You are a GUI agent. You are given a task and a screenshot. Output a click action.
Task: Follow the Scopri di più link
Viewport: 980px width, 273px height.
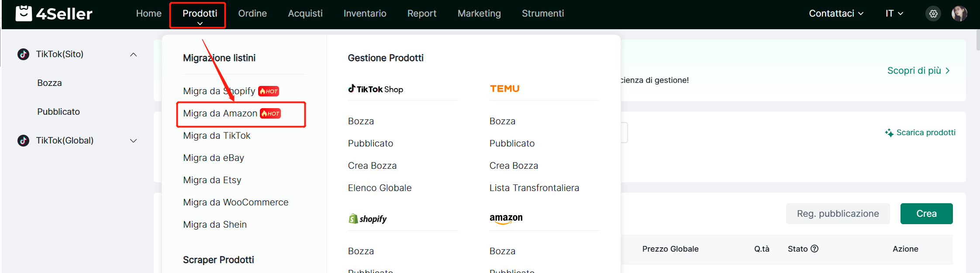[x=919, y=71]
